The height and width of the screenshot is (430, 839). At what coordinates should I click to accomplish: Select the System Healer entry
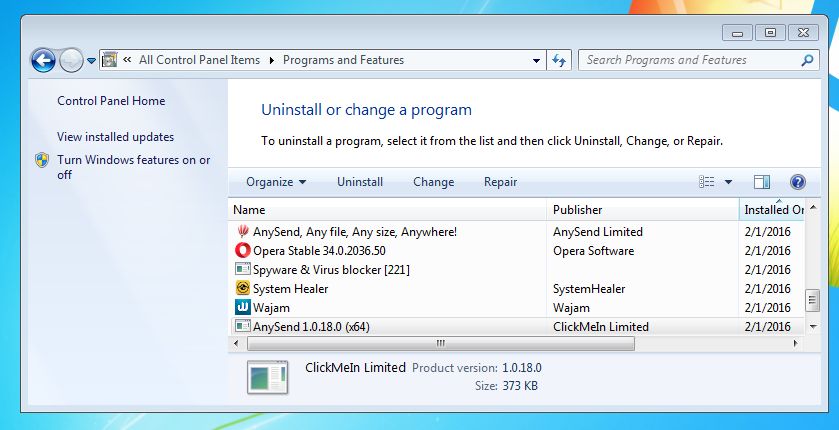tap(291, 289)
